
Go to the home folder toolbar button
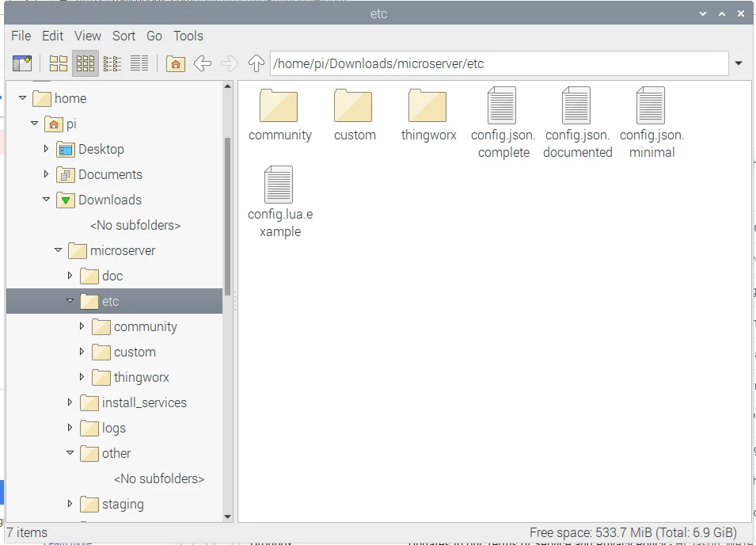[176, 63]
